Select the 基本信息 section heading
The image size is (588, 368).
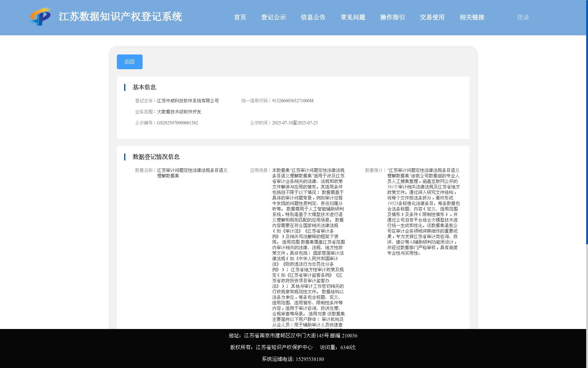click(144, 87)
